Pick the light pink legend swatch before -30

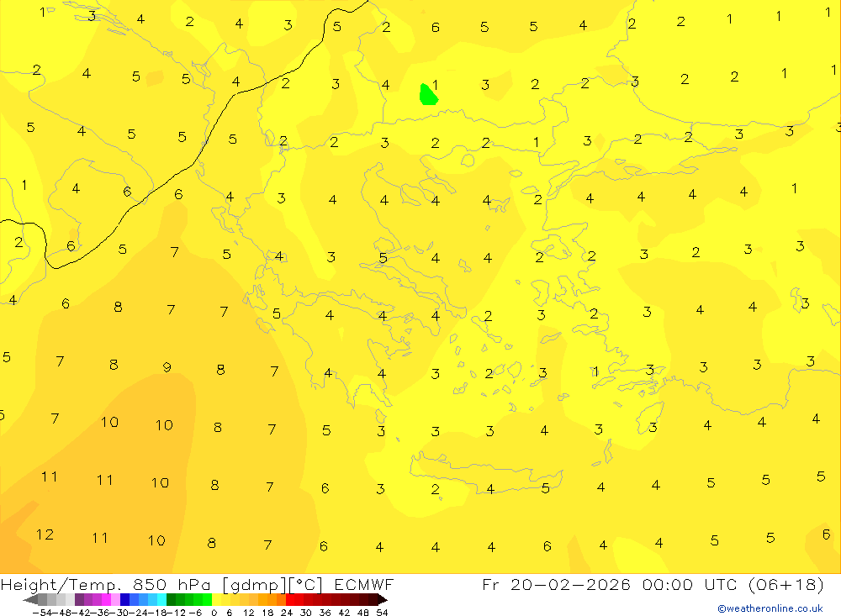tap(115, 600)
